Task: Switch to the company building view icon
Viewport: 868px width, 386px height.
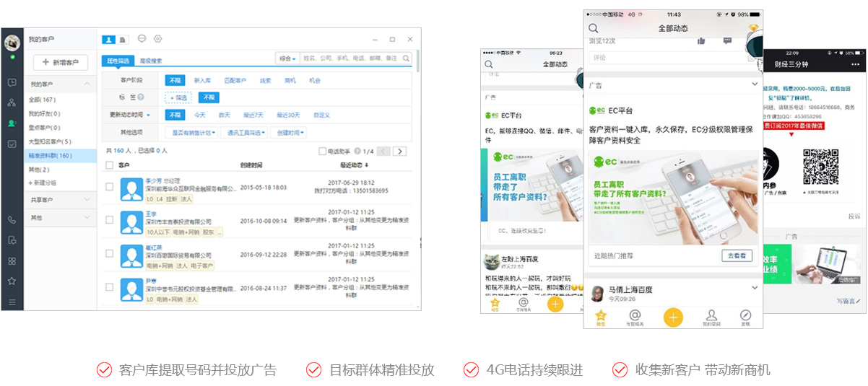Action: (x=123, y=39)
